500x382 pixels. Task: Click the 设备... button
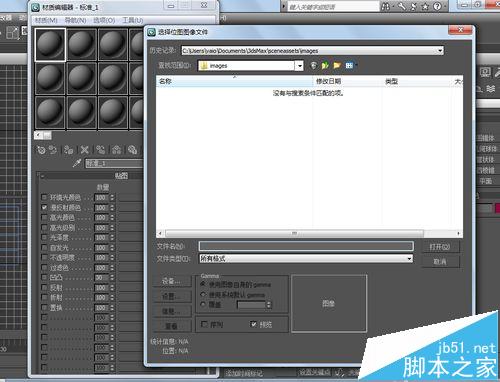click(x=172, y=281)
